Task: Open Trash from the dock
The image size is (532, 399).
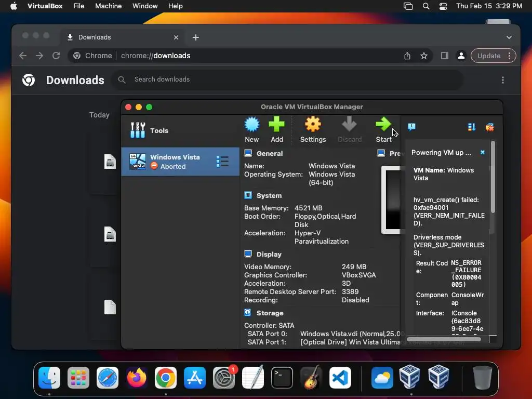Action: [x=483, y=377]
